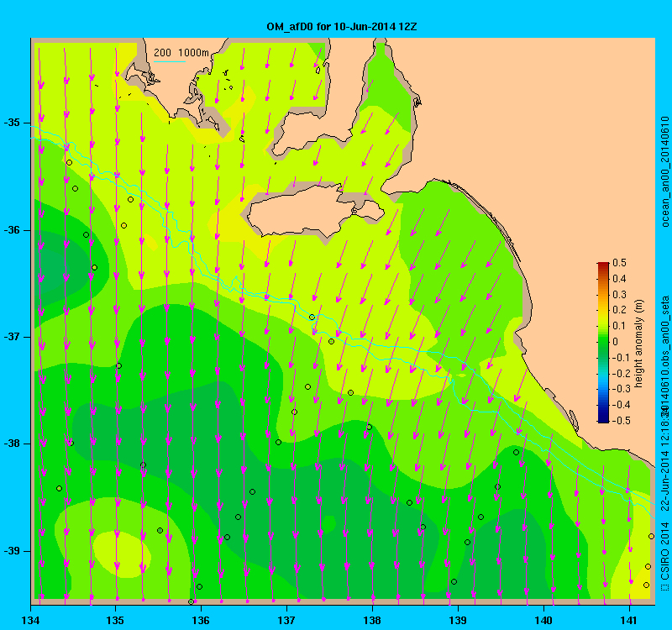Image resolution: width=672 pixels, height=630 pixels.
Task: Click the "height anomaly (m)" colorbar caption
Action: click(x=638, y=344)
